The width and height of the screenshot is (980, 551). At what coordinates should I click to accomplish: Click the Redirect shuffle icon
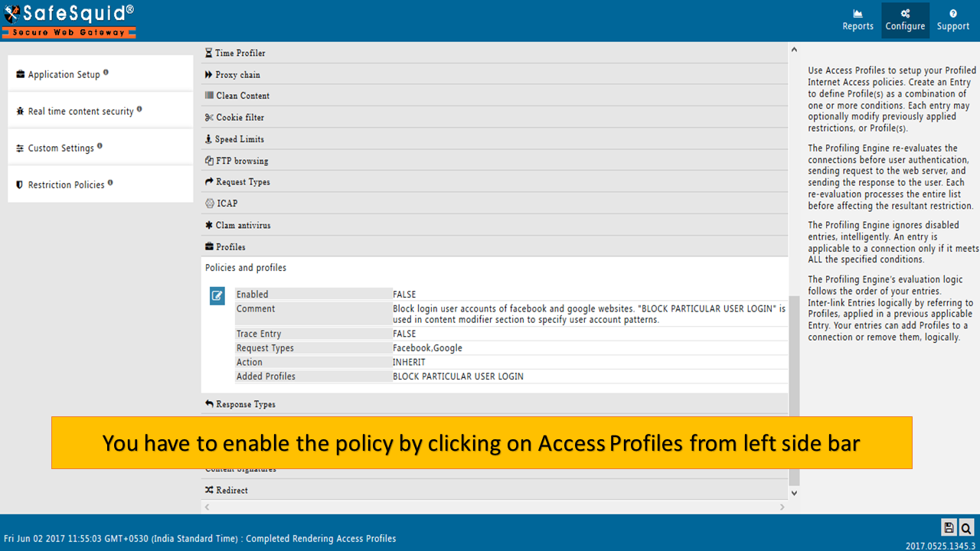coord(209,490)
